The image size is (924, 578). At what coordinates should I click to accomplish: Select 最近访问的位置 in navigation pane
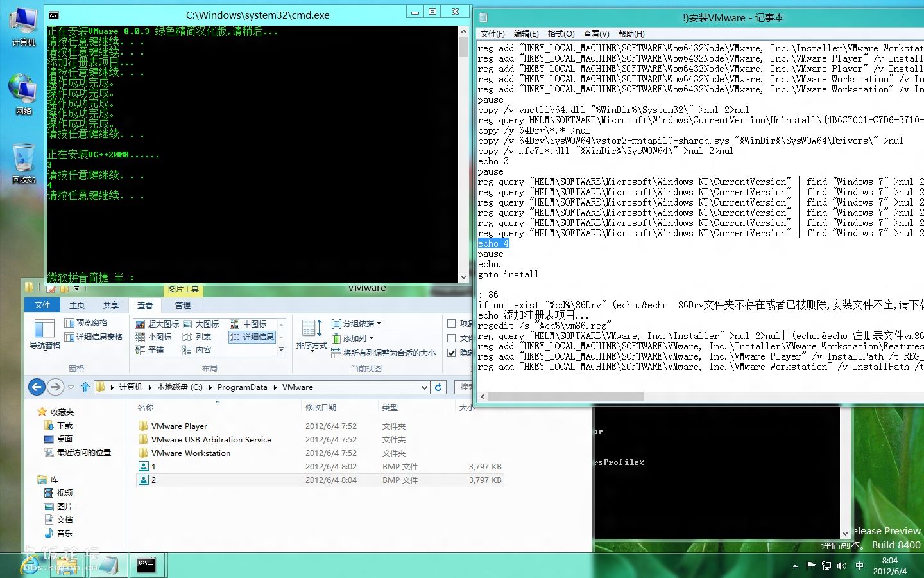coord(84,453)
